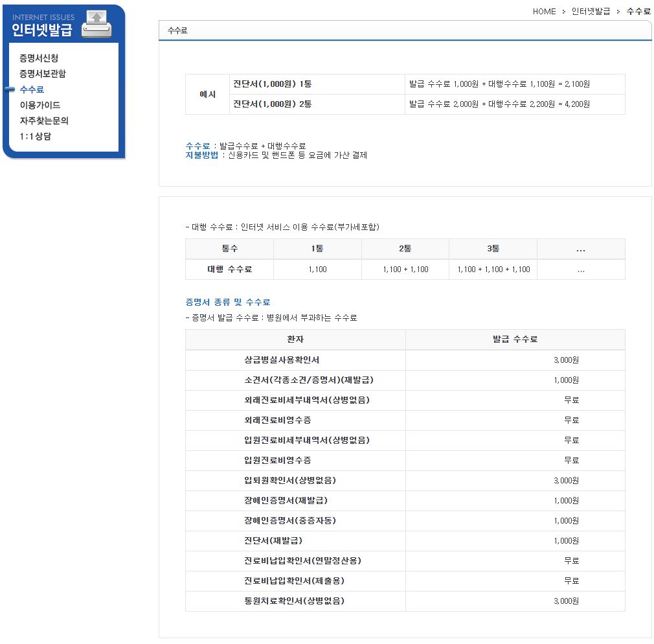Click the 예시 table header cell
The height and width of the screenshot is (644, 654).
tap(207, 95)
